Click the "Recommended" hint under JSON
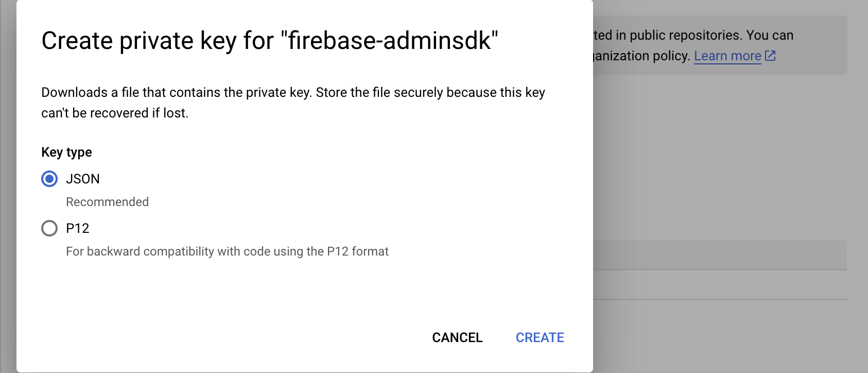This screenshot has height=373, width=868. (x=107, y=202)
